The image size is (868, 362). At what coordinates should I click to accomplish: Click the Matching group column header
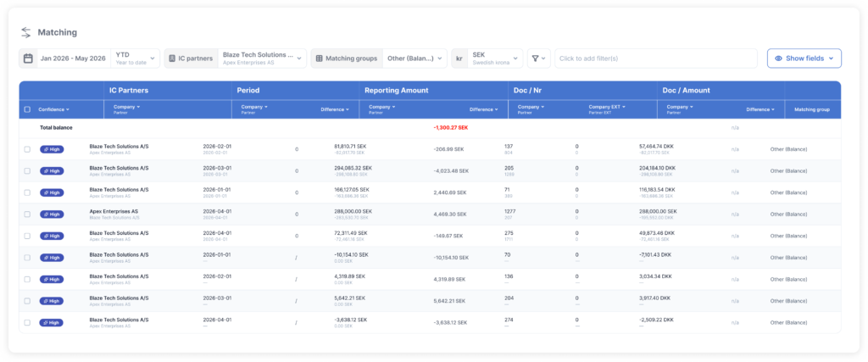coord(811,109)
